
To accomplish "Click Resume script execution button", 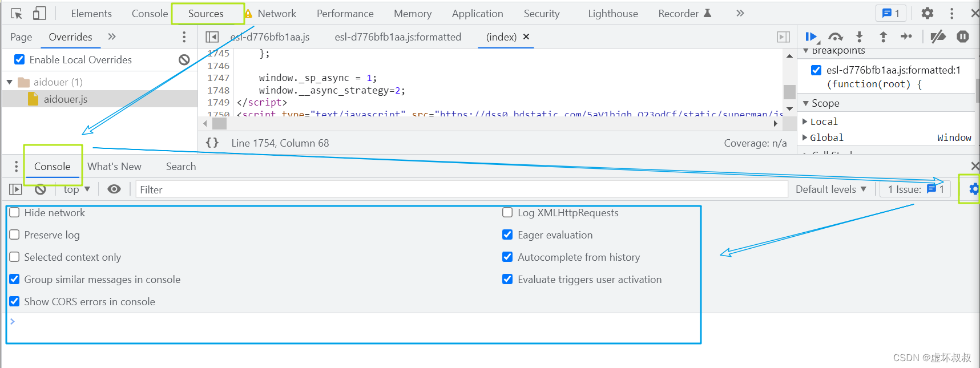I will click(x=811, y=37).
